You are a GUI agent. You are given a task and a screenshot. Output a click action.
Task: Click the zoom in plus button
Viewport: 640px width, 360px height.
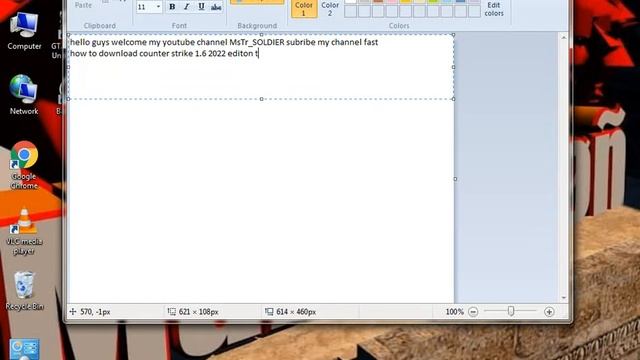(x=549, y=312)
